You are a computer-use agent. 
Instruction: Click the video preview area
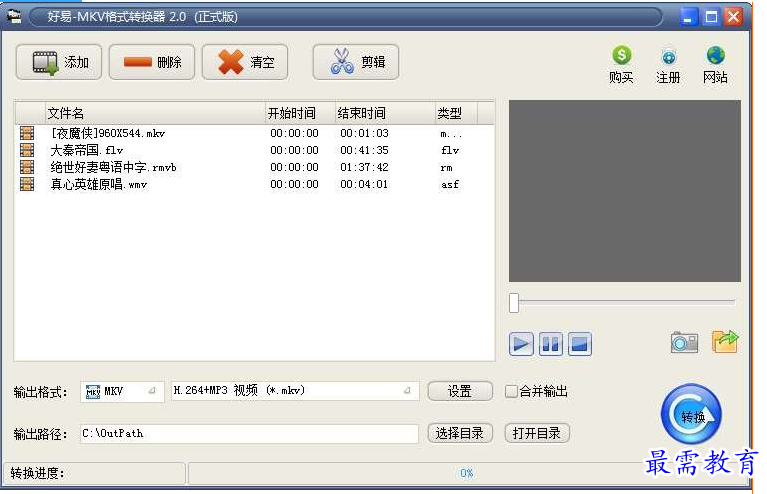pos(625,191)
